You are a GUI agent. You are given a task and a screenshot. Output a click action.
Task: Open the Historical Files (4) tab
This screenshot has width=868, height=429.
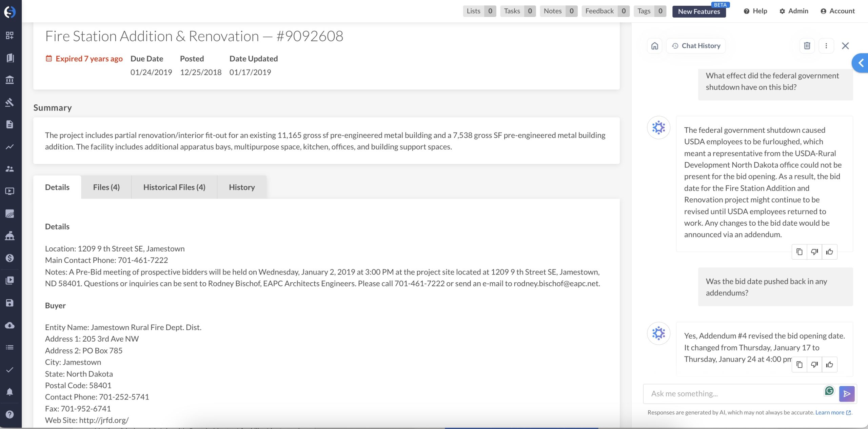[x=174, y=187]
